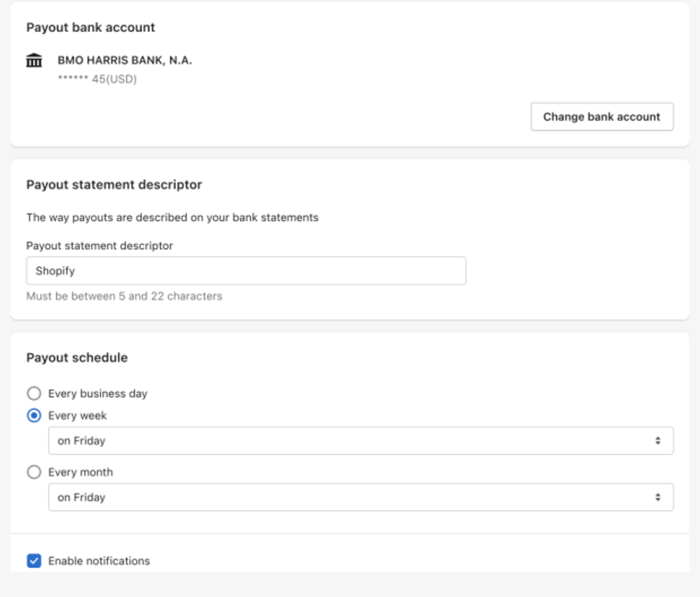Click the BMO HARRIS BANK, N.A. name

pyautogui.click(x=125, y=60)
